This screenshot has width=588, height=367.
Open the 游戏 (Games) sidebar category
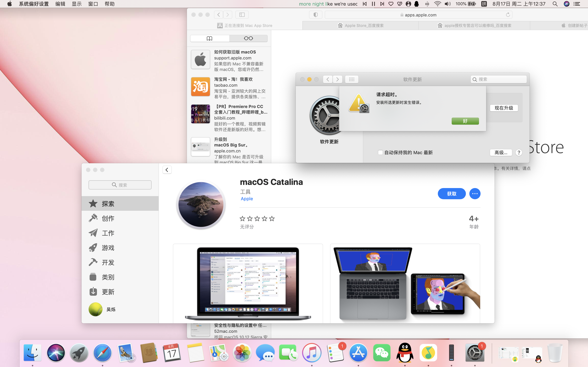(x=108, y=248)
